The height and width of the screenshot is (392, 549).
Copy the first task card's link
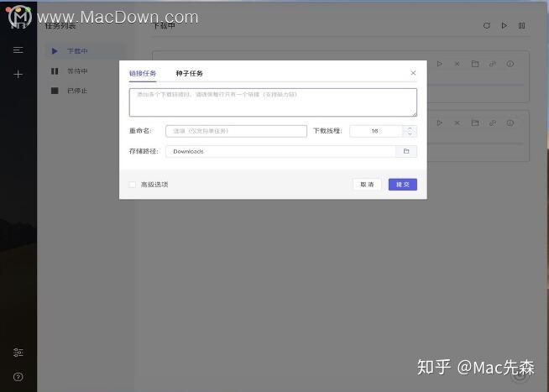pyautogui.click(x=493, y=64)
